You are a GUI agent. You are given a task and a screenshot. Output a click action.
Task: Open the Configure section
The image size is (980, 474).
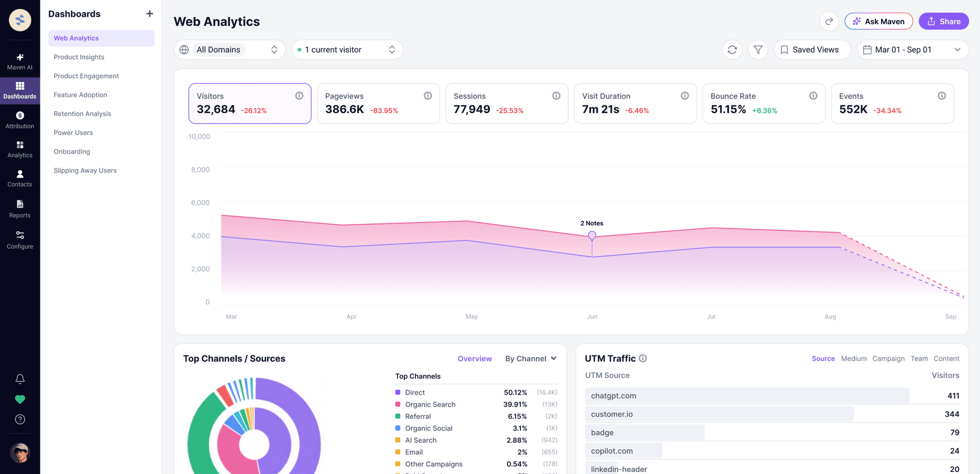(x=20, y=240)
